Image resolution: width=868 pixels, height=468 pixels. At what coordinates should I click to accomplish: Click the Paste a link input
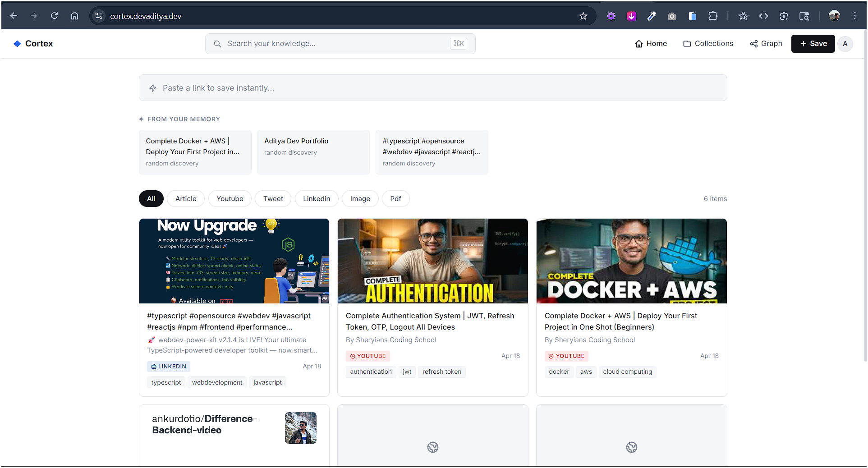click(433, 88)
